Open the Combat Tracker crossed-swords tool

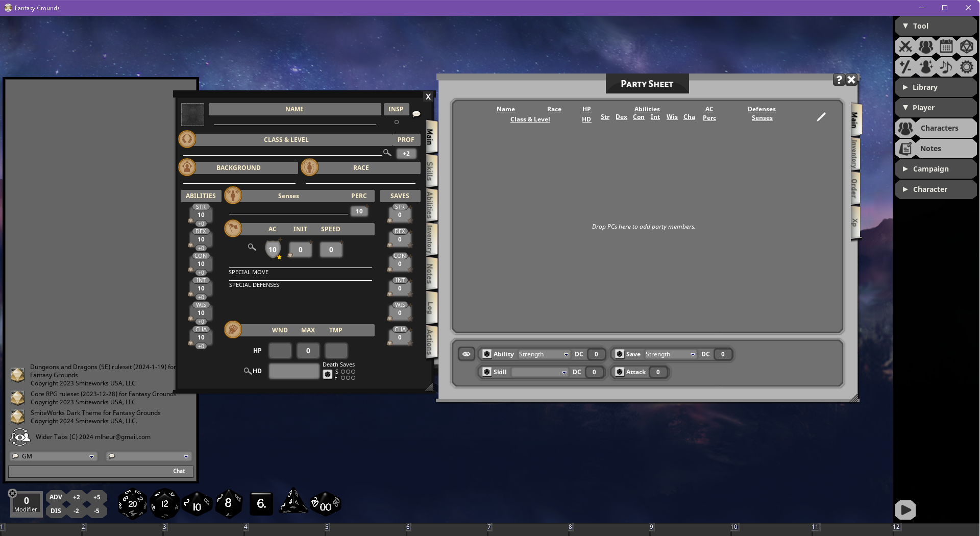(x=905, y=46)
